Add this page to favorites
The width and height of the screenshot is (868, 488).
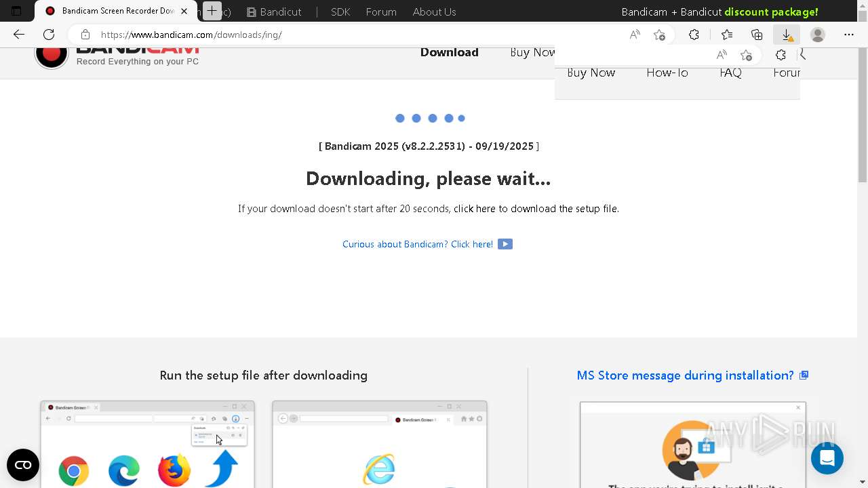[x=659, y=35]
